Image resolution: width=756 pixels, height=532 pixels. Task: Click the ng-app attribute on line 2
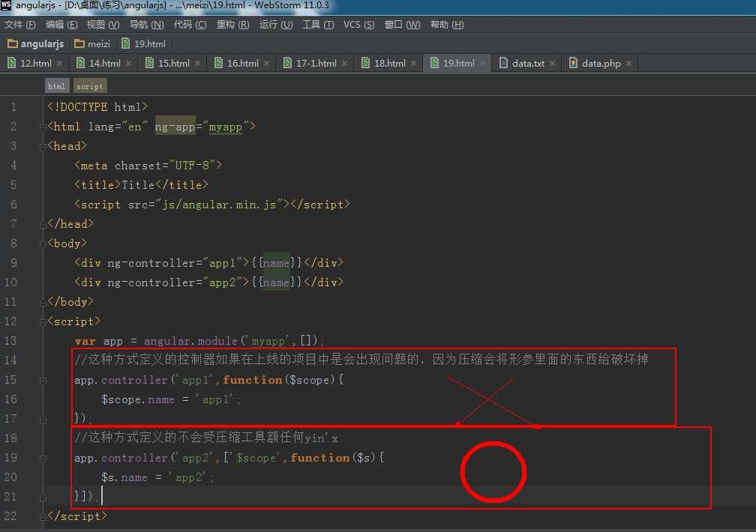pyautogui.click(x=175, y=127)
